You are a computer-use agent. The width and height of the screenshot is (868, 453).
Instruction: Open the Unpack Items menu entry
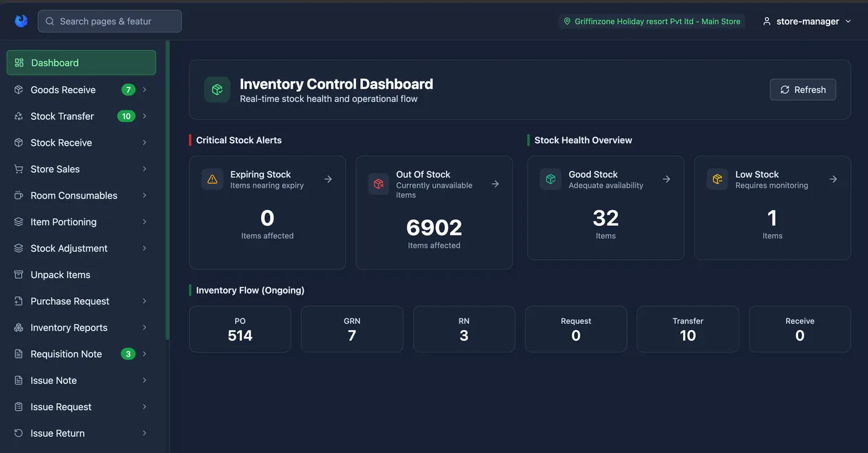(x=81, y=274)
